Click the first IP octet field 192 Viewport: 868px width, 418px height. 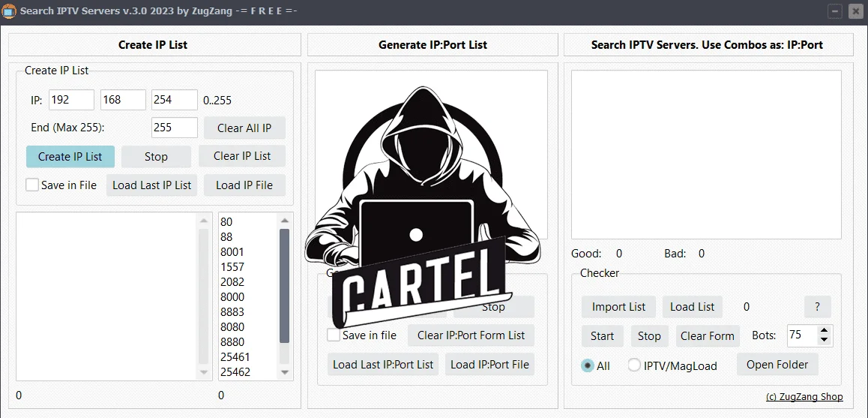(71, 100)
